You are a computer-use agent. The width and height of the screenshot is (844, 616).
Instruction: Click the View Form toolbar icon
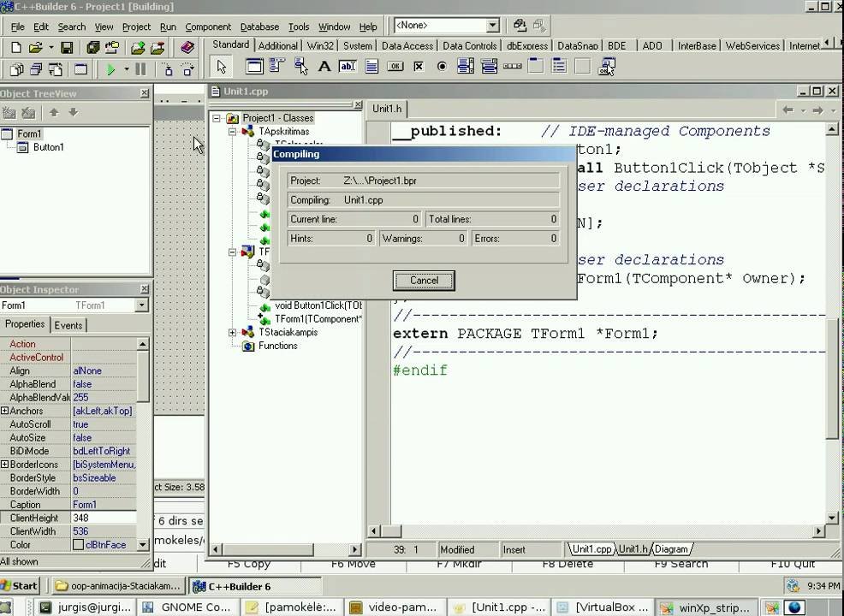[37, 69]
